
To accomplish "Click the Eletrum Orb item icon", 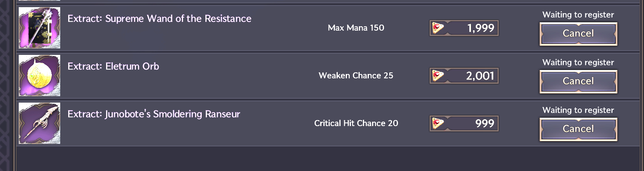I will tap(39, 76).
